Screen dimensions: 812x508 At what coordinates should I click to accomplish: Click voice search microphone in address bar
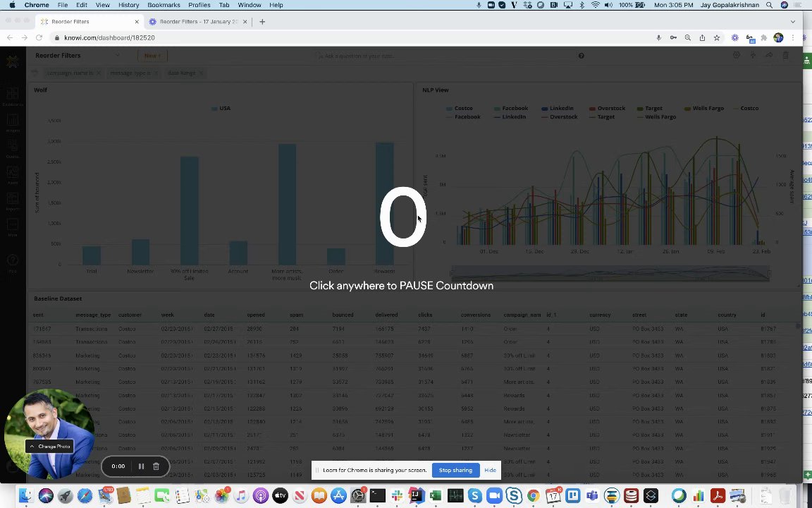[x=659, y=38]
